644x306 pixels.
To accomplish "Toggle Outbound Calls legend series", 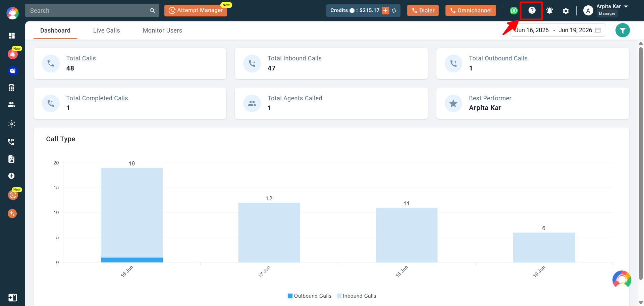I will click(x=310, y=296).
